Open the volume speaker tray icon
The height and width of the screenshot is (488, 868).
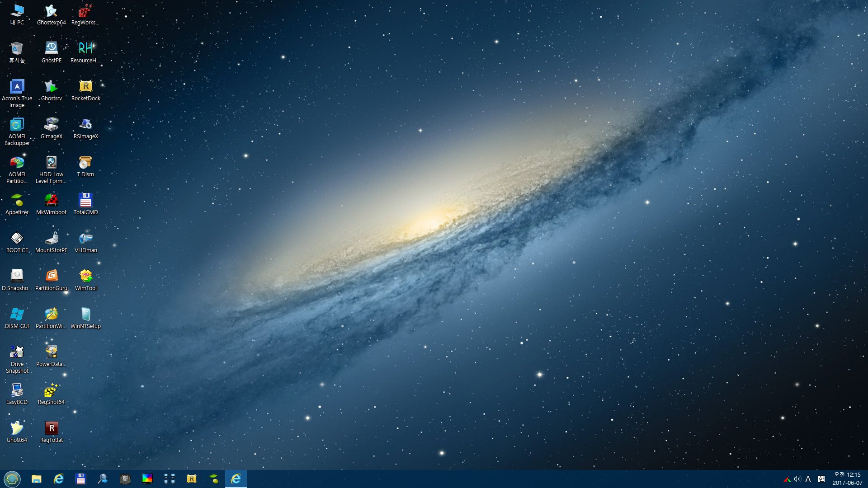pyautogui.click(x=797, y=479)
